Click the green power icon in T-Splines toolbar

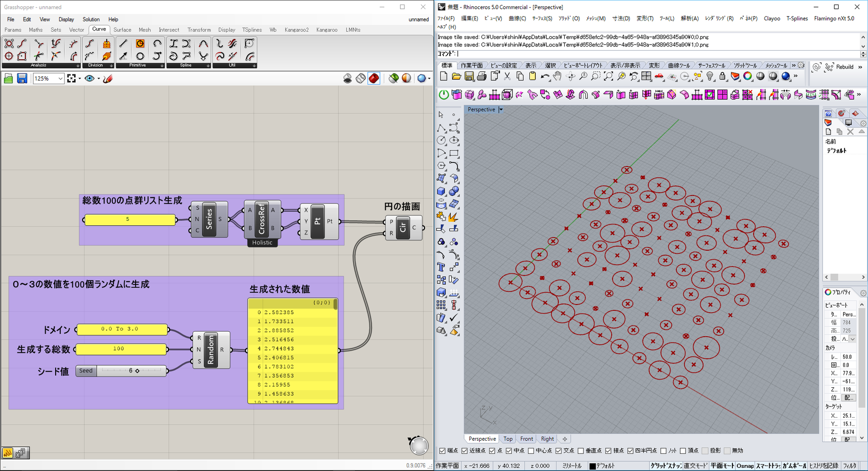pos(443,95)
